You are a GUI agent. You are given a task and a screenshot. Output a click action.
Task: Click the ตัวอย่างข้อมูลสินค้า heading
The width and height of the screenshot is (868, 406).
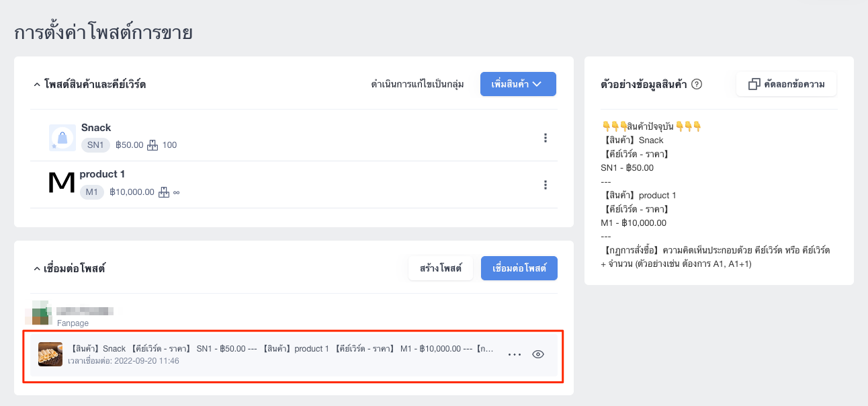click(644, 84)
